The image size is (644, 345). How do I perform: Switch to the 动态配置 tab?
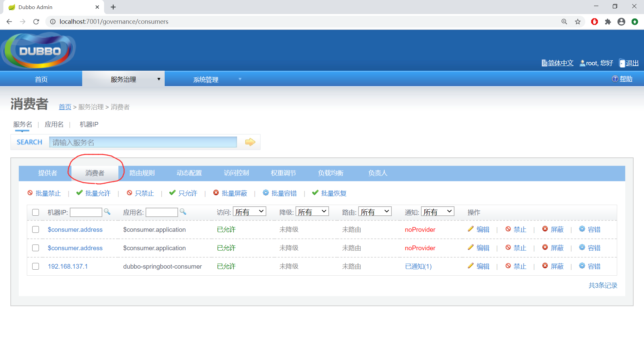click(x=189, y=173)
